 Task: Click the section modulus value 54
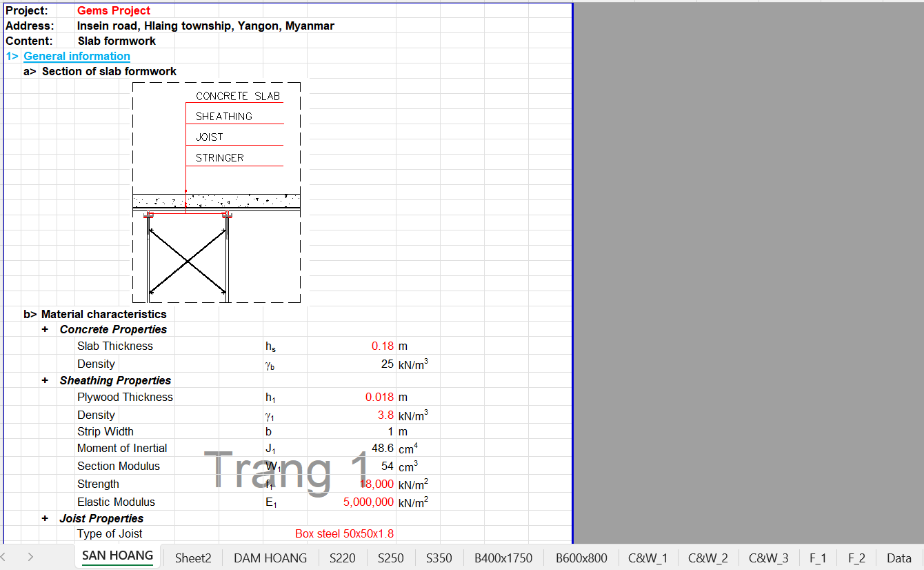click(388, 466)
